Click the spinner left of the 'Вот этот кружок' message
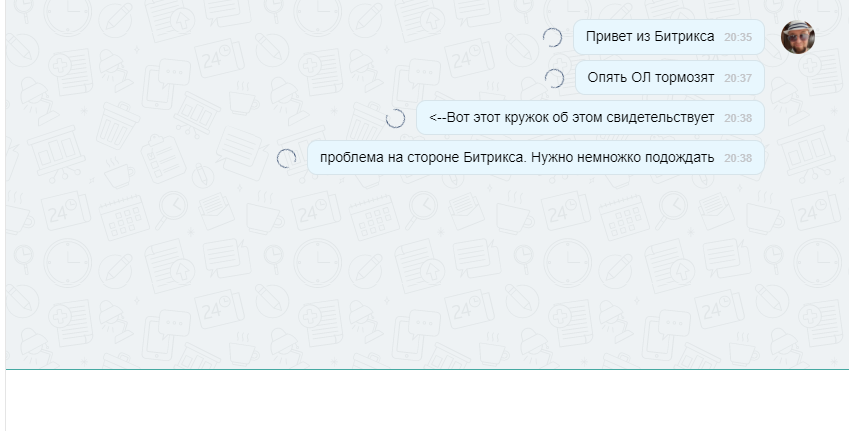 click(x=395, y=118)
